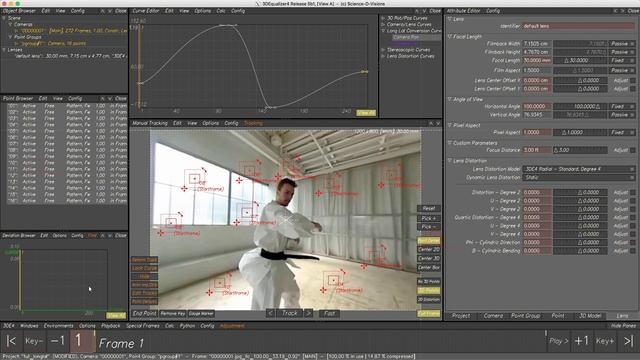The height and width of the screenshot is (360, 640).
Task: Toggle Center Box in tracking viewport
Action: pos(429,268)
